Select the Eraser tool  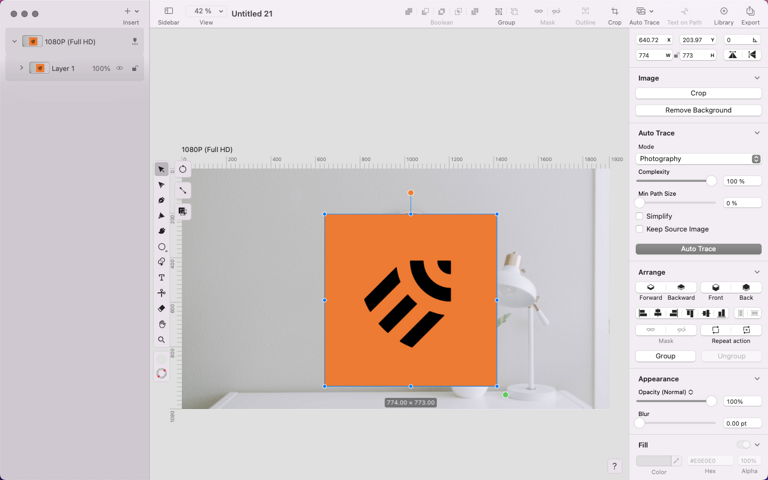tap(161, 309)
